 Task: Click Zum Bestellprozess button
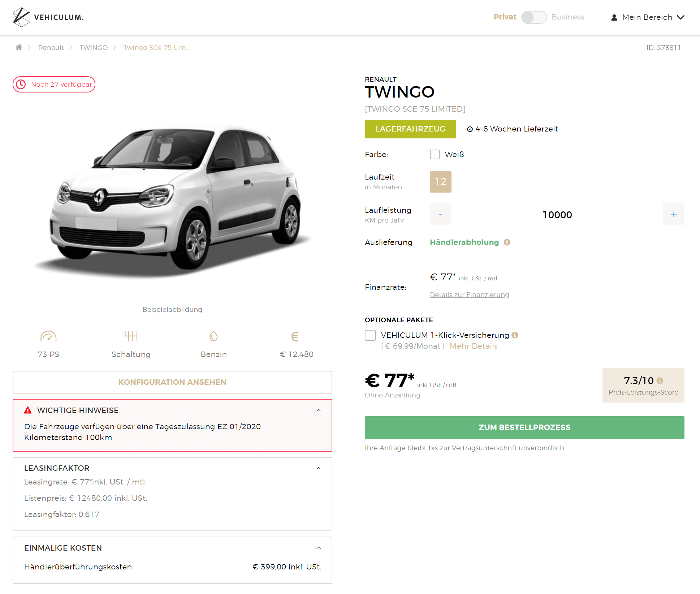click(x=524, y=427)
